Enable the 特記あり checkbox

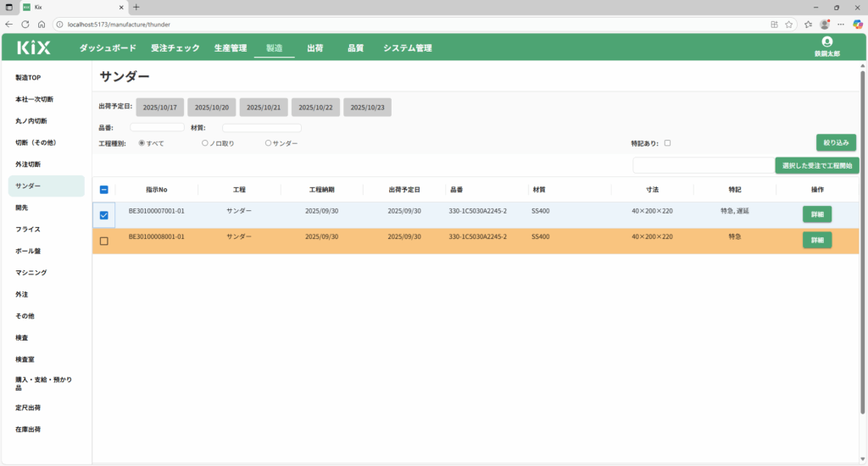tap(668, 143)
